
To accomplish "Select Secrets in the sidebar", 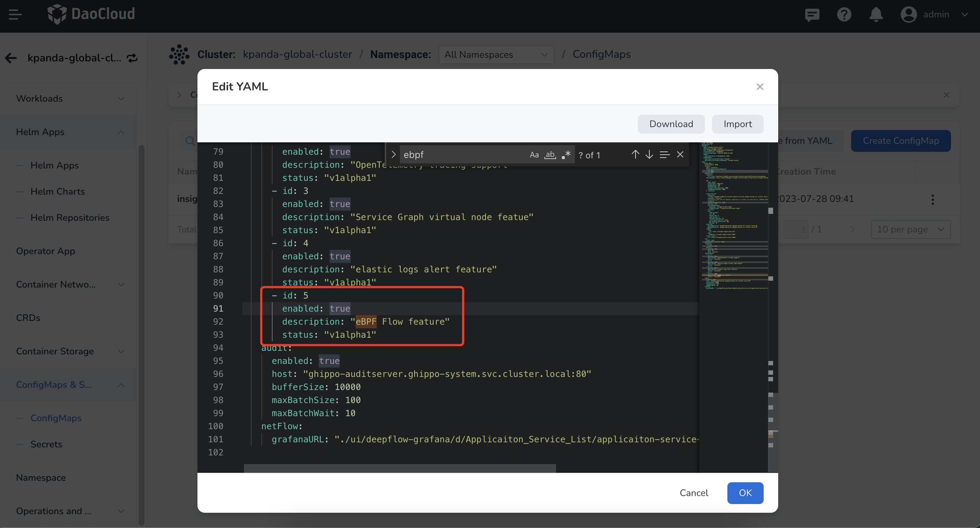I will click(46, 444).
